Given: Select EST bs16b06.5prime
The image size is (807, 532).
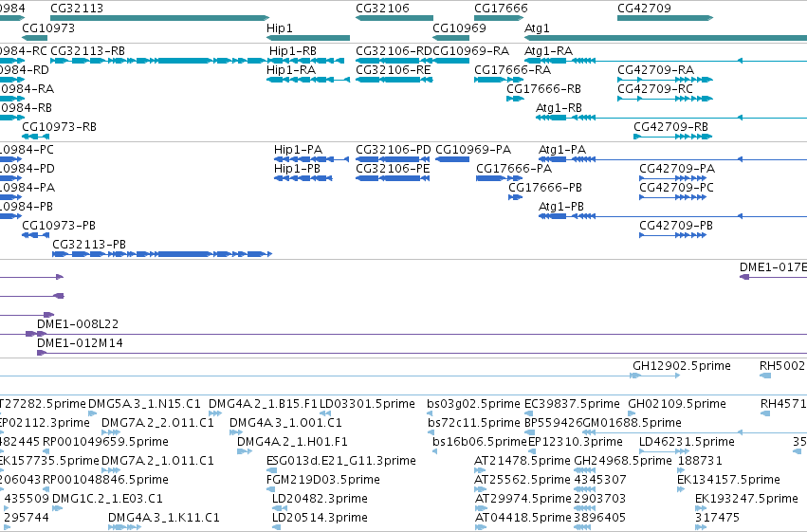Looking at the screenshot, I should [x=480, y=442].
